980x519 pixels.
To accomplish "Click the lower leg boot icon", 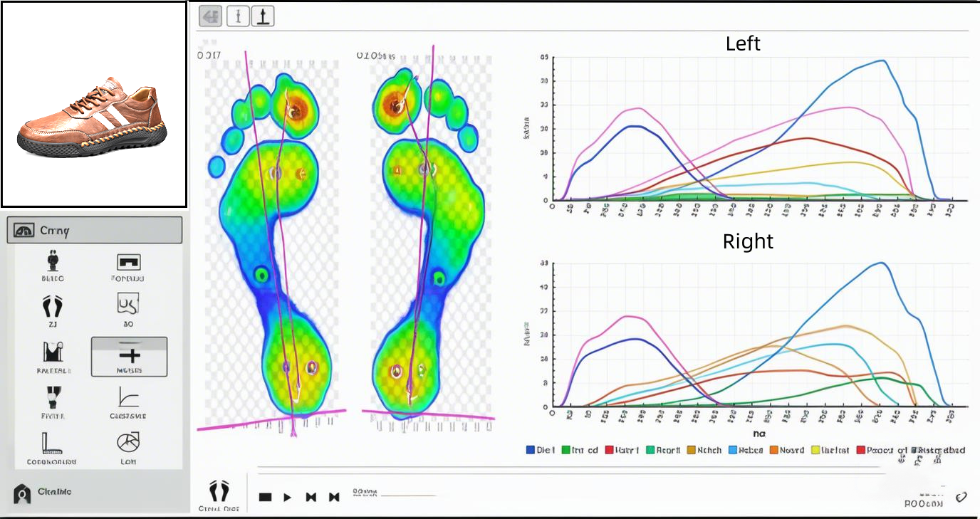I will (x=53, y=397).
